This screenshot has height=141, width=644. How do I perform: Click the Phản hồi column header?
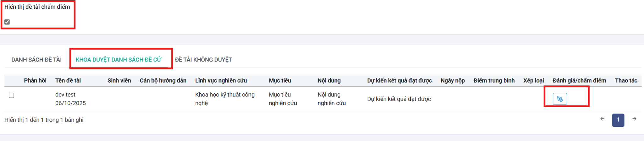click(x=35, y=80)
